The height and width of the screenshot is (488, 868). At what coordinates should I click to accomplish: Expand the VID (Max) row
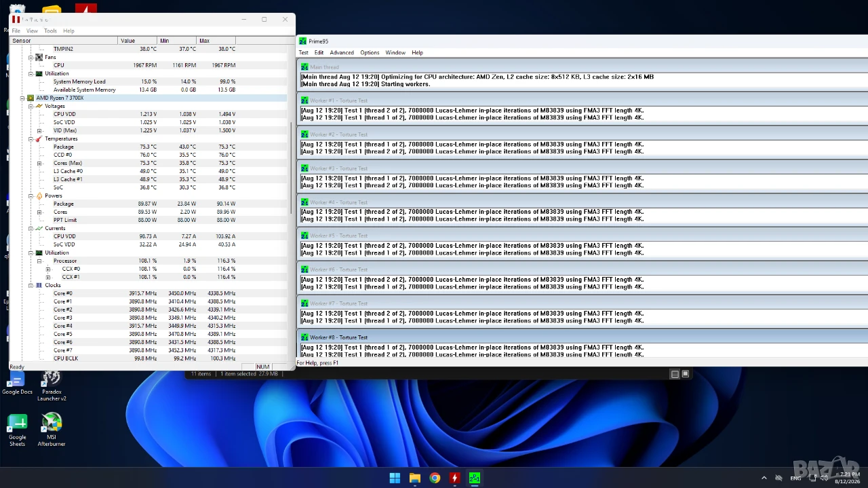(39, 130)
